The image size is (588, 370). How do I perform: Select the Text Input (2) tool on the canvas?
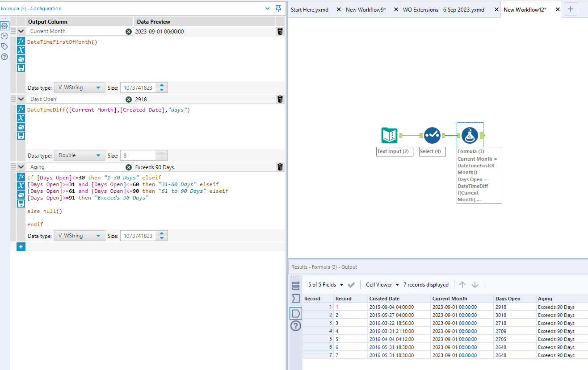[389, 134]
